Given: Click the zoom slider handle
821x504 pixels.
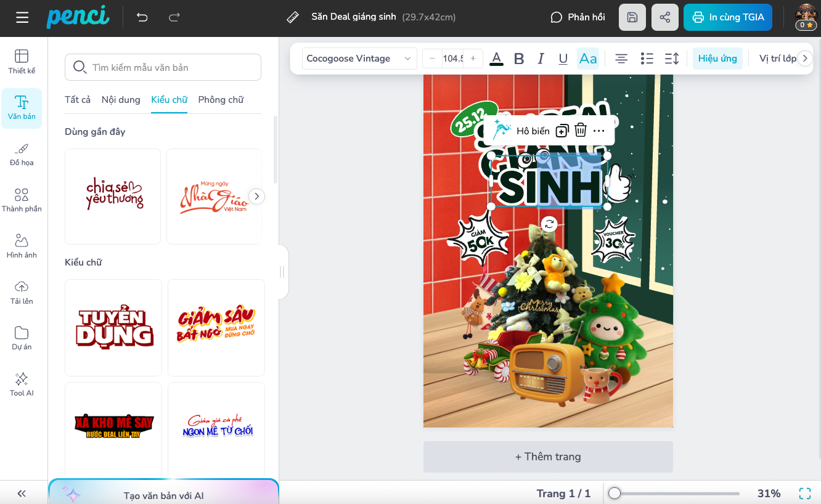Looking at the screenshot, I should pos(615,494).
